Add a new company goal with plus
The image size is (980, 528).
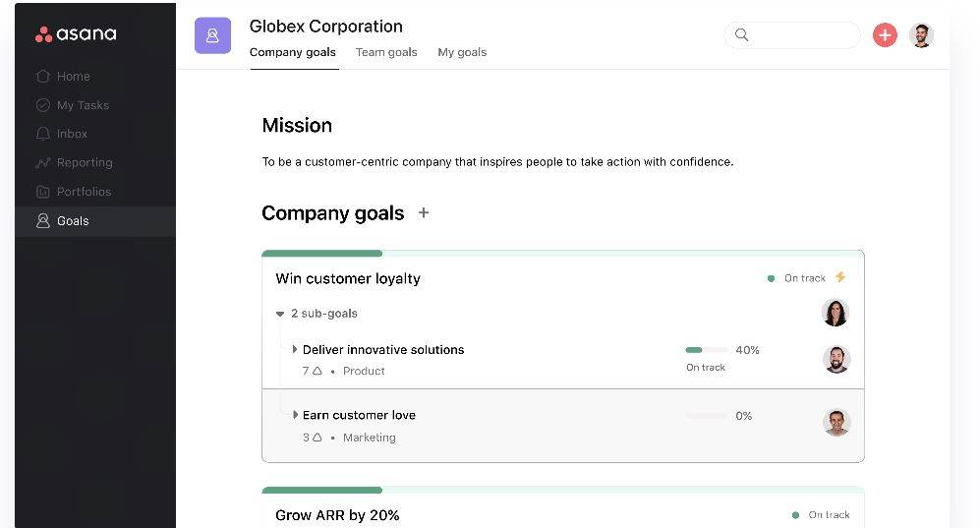(x=423, y=213)
